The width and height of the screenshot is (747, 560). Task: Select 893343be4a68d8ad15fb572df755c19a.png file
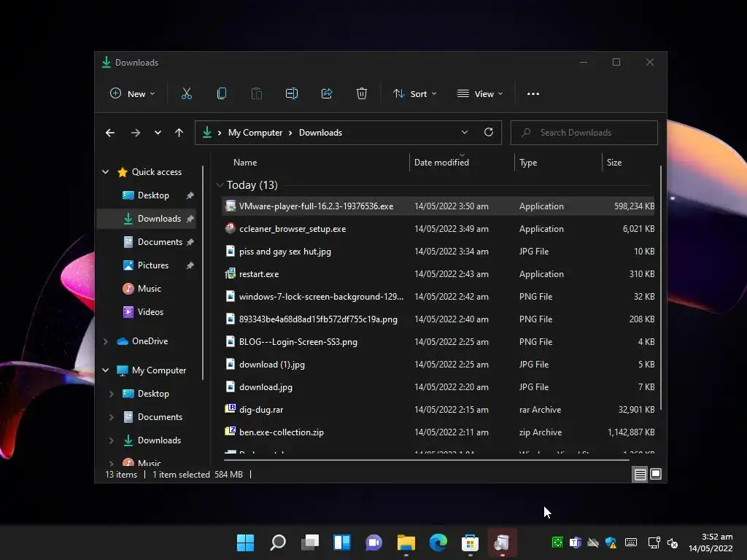438,319
